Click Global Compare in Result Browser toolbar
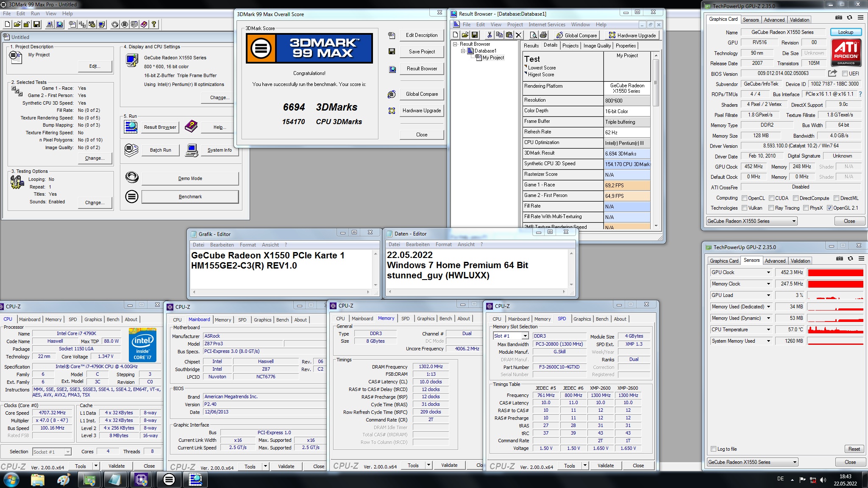Viewport: 868px width, 488px height. (577, 35)
